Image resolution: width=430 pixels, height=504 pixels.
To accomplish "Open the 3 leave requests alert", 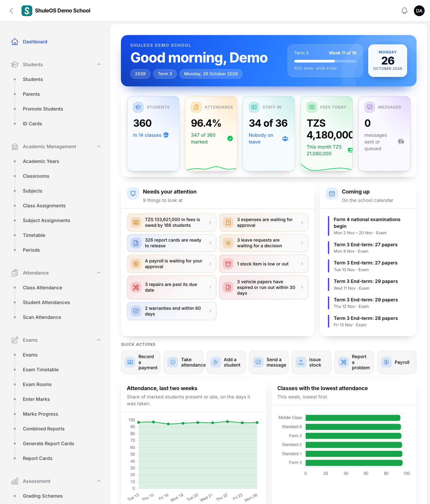I will coord(264,243).
